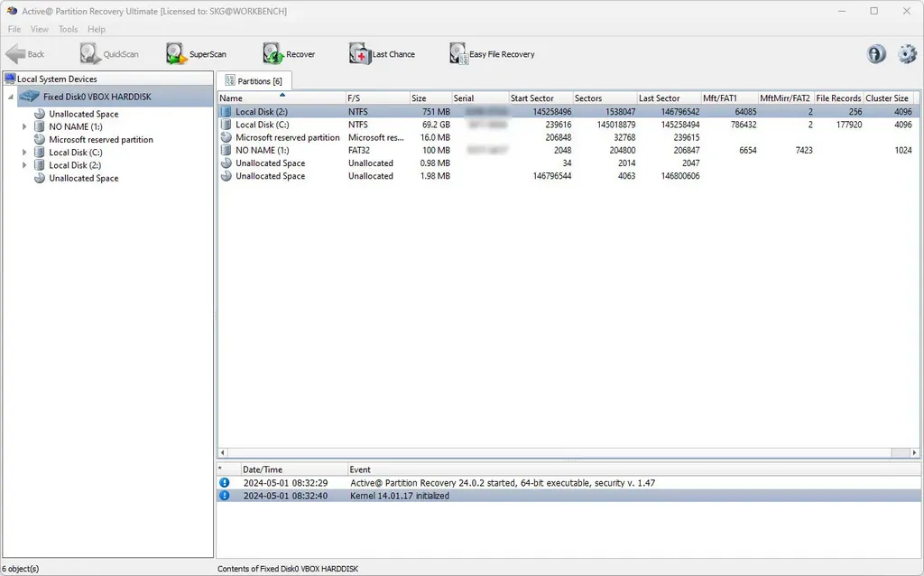This screenshot has width=924, height=576.
Task: Sort by Mft/FAT1 column header
Action: tap(729, 98)
